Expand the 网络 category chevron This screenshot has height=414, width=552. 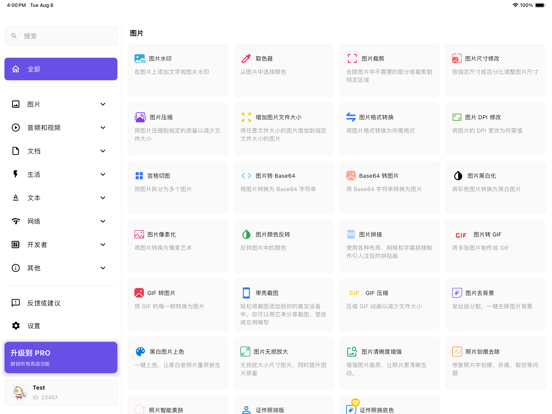click(x=103, y=221)
